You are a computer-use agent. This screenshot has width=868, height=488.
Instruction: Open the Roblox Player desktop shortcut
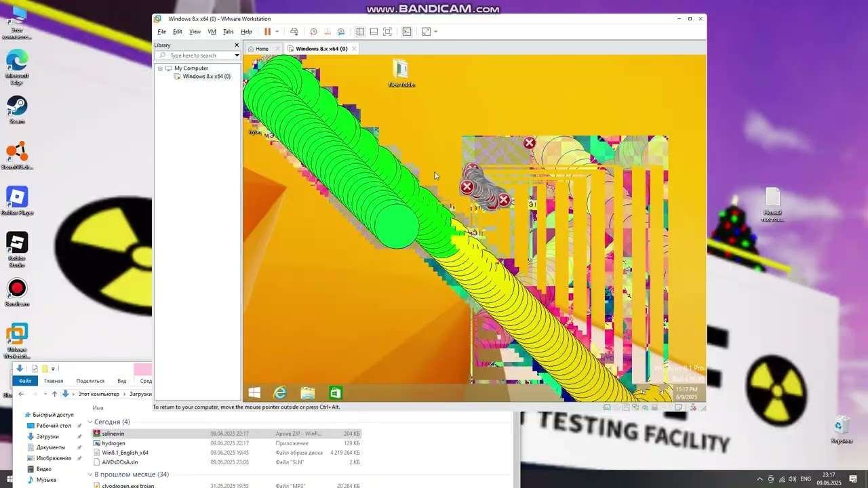tap(17, 201)
